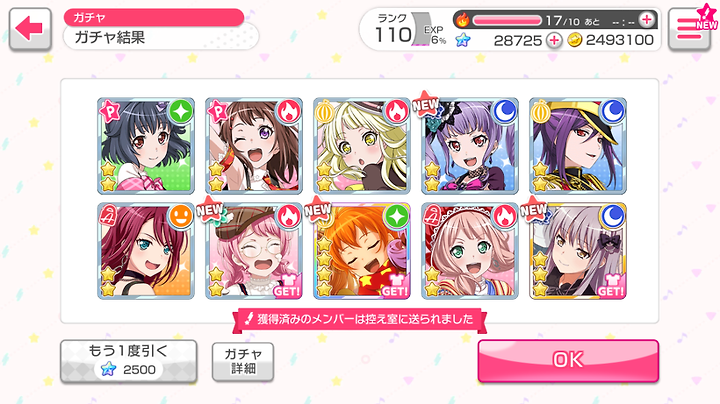Select the blonde girl with top hat card
The width and height of the screenshot is (720, 404).
362,146
